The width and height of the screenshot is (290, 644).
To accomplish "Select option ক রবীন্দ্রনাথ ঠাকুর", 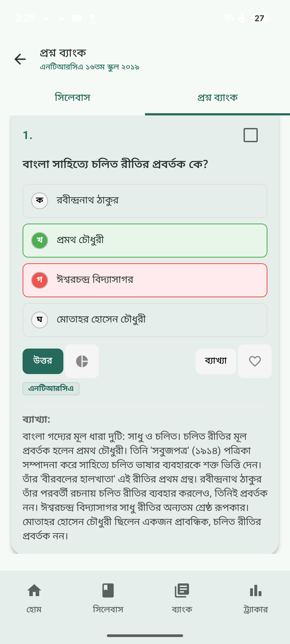I will [x=145, y=201].
